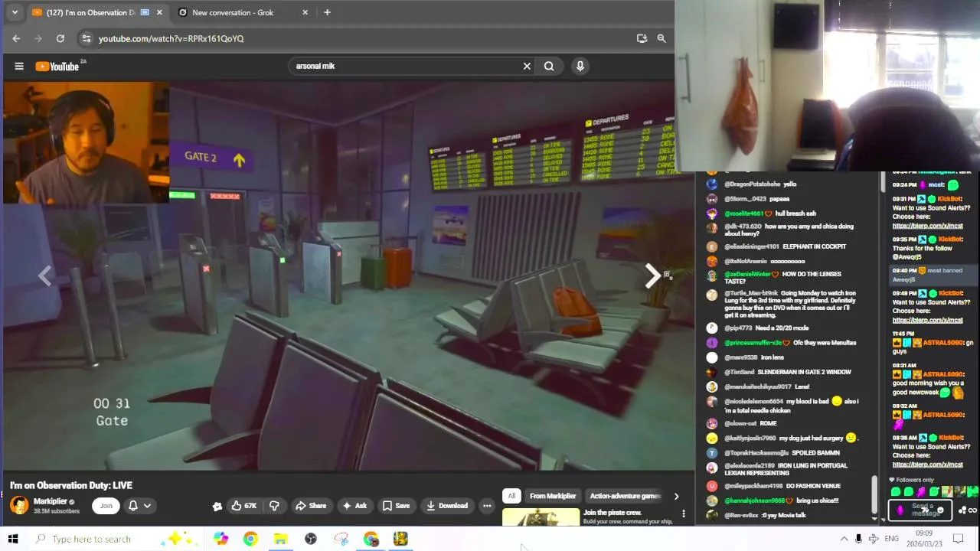Open the first beerp.com/mcst link in Kick chat
The image size is (980, 551).
click(927, 226)
